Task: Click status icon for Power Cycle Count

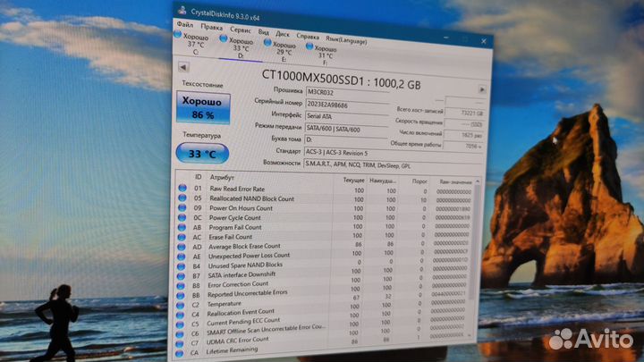Action: click(182, 217)
